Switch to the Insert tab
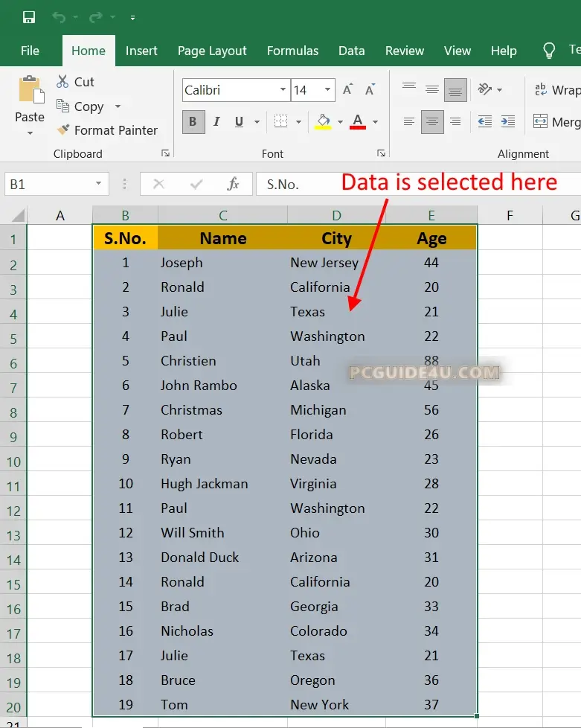Screen dimensions: 581x728 pyautogui.click(x=141, y=51)
